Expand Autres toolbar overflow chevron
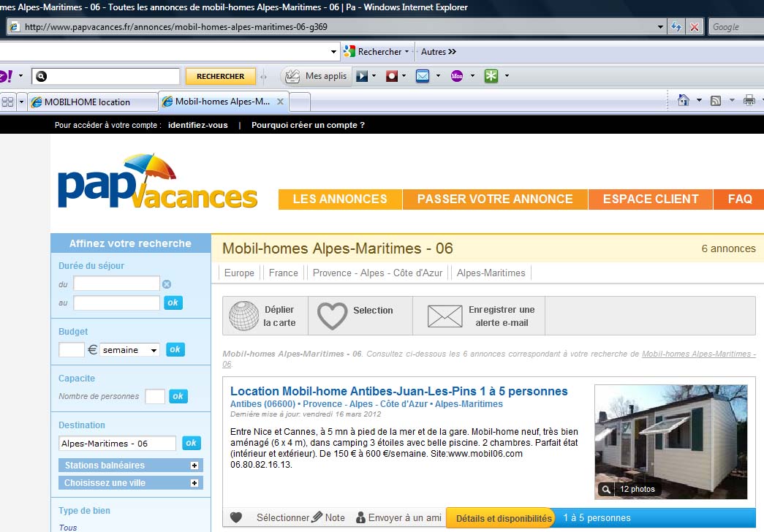The width and height of the screenshot is (764, 532). [x=452, y=52]
